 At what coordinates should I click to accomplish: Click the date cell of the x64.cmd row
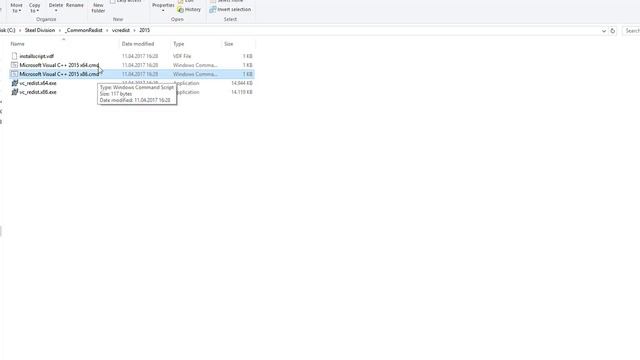click(140, 65)
